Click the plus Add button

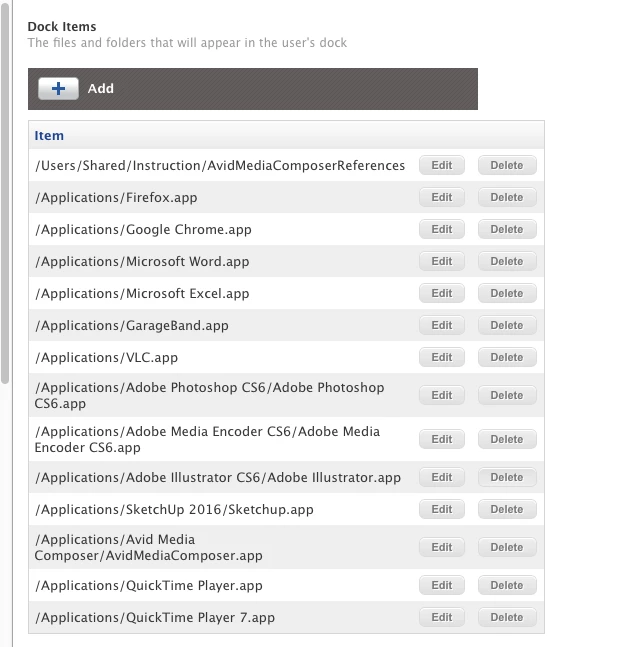coord(58,88)
